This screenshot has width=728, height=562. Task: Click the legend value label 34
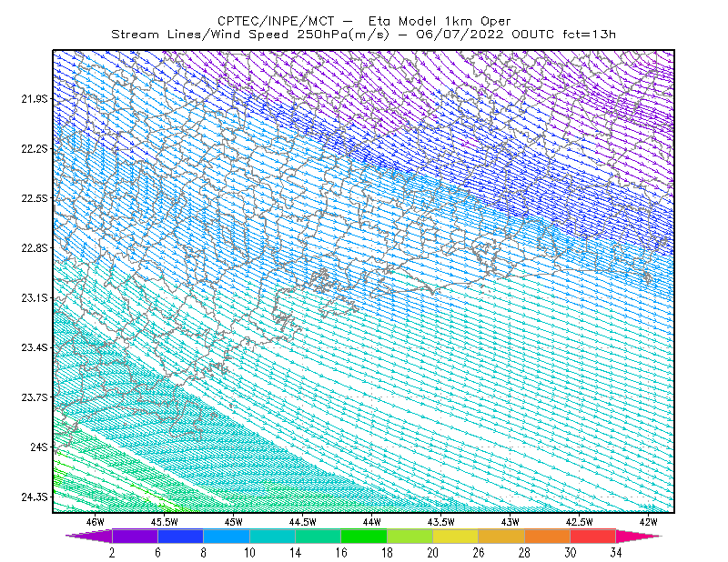[x=616, y=553]
